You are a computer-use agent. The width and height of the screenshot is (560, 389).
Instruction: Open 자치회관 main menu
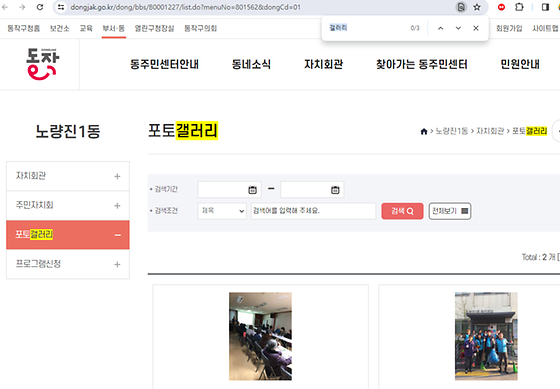(x=324, y=64)
